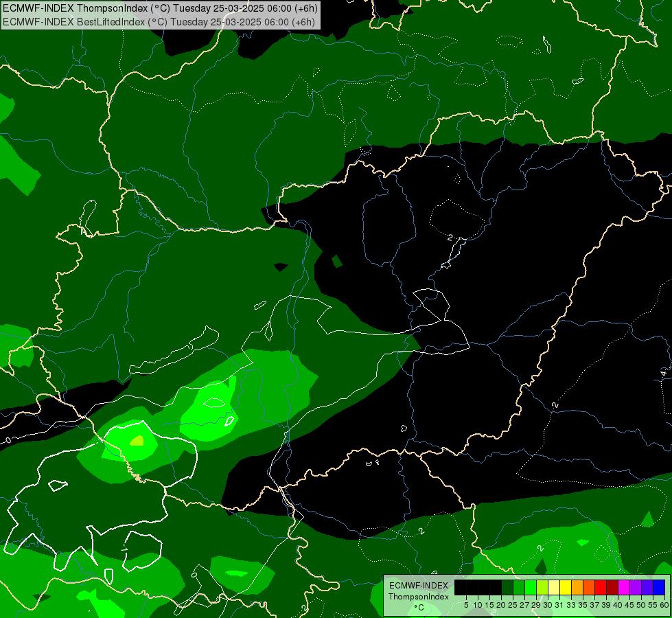
Task: Click the legend tick value '30'
Action: (x=548, y=605)
